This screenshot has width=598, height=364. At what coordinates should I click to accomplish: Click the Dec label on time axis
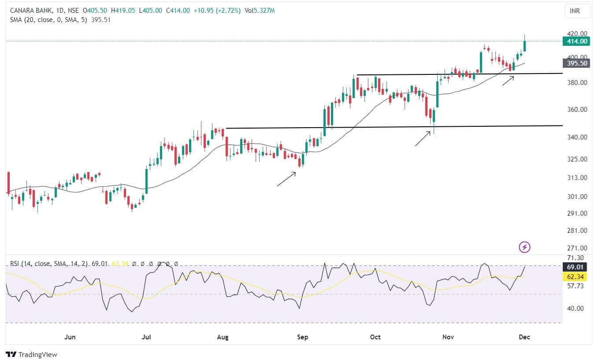(524, 337)
